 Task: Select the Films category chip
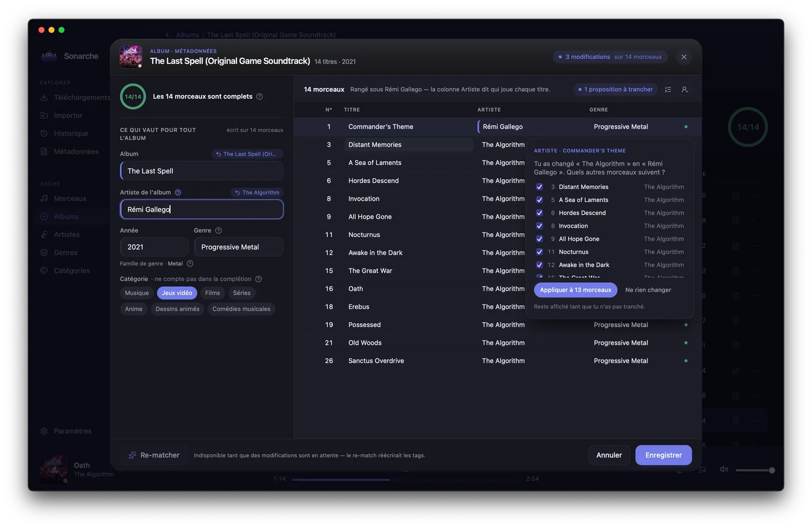[x=213, y=293]
